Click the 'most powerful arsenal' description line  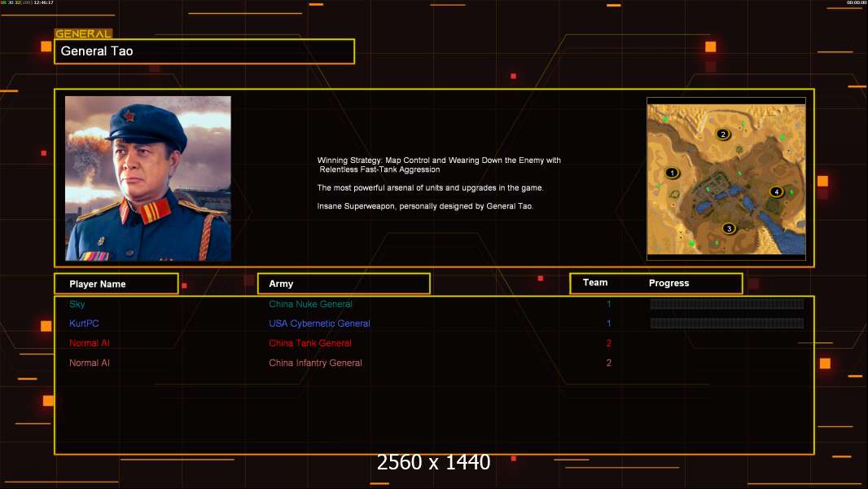coord(430,187)
